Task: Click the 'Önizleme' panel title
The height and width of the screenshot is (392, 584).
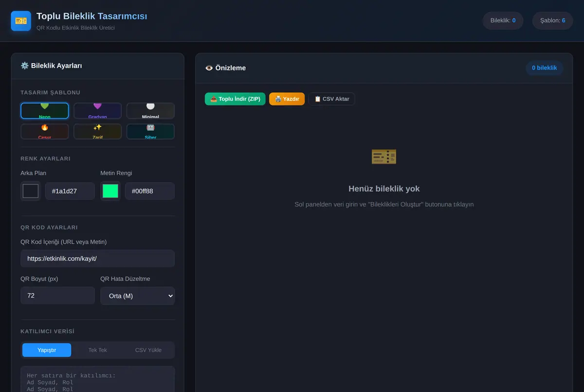Action: tap(225, 68)
